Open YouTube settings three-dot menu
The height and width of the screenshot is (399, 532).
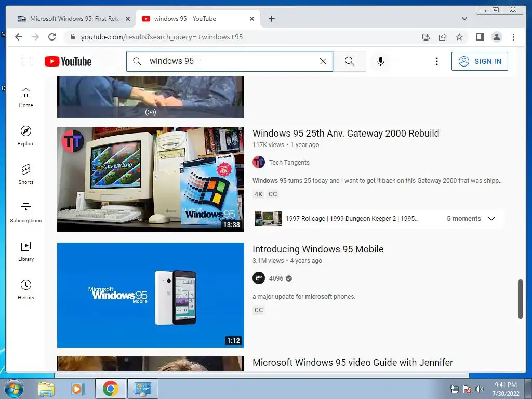click(x=436, y=61)
